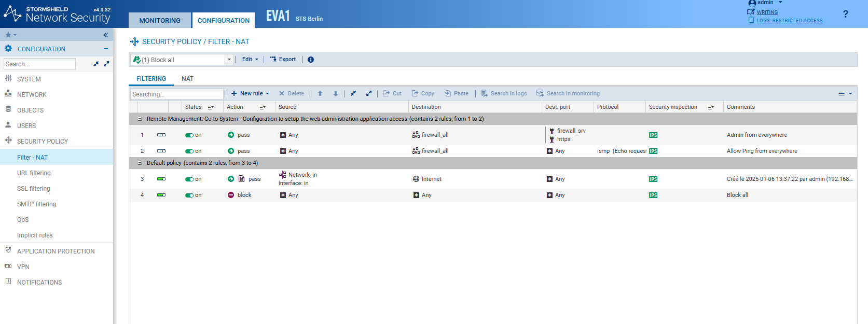Click the policy information icon next to Export
The height and width of the screenshot is (324, 868).
[311, 60]
